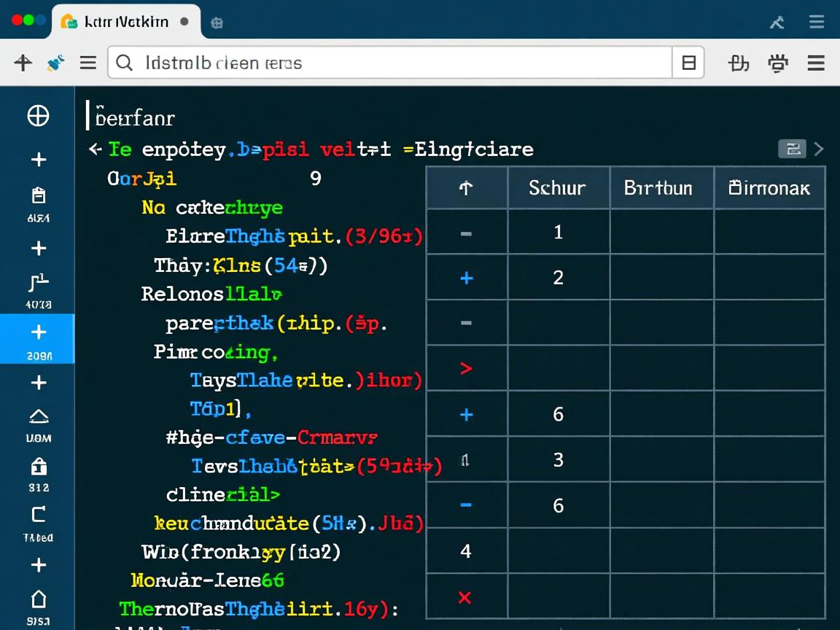
Task: Switch to the ktrr iVctklrn tab
Action: tap(125, 22)
